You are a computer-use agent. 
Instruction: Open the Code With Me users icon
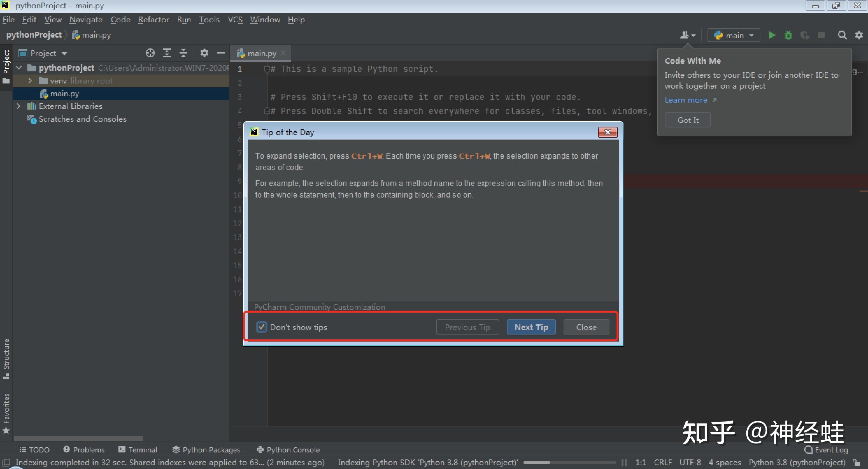pyautogui.click(x=687, y=35)
